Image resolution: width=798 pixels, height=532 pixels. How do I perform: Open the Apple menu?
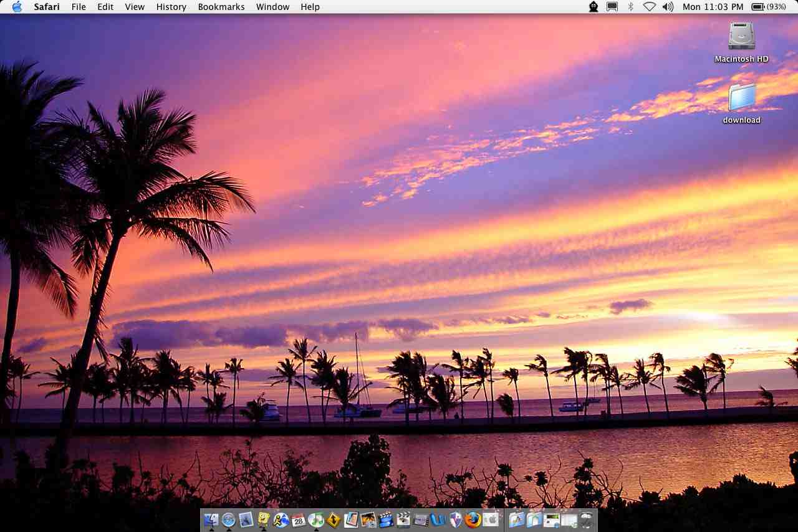(x=17, y=7)
